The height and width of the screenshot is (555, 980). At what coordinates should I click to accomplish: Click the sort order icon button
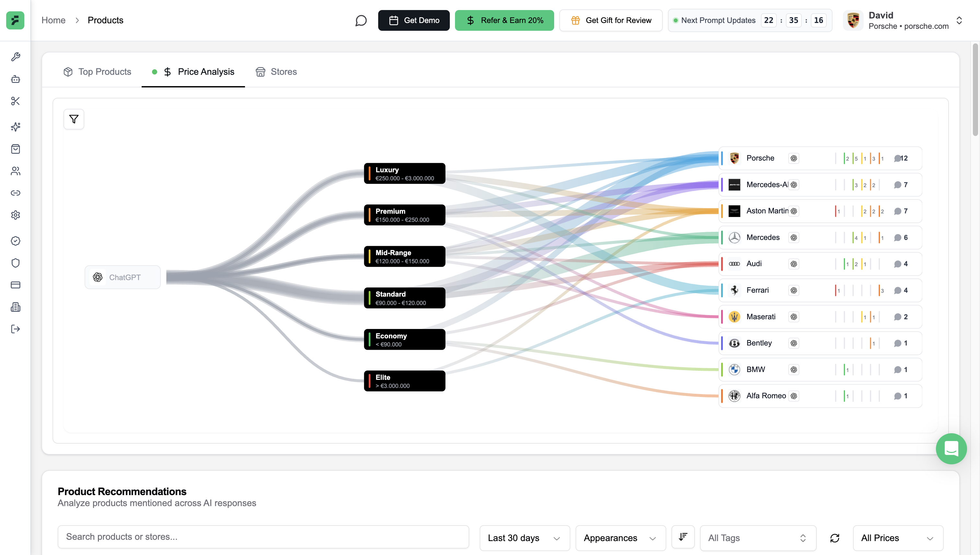point(683,537)
